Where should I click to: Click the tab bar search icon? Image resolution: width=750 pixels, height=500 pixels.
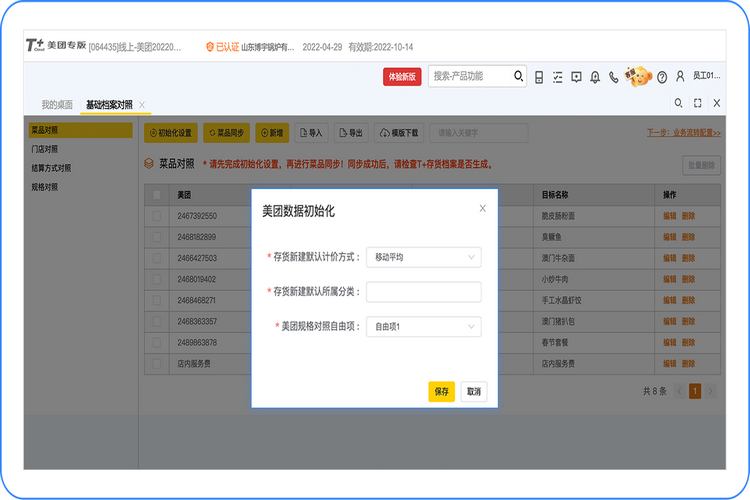click(678, 103)
